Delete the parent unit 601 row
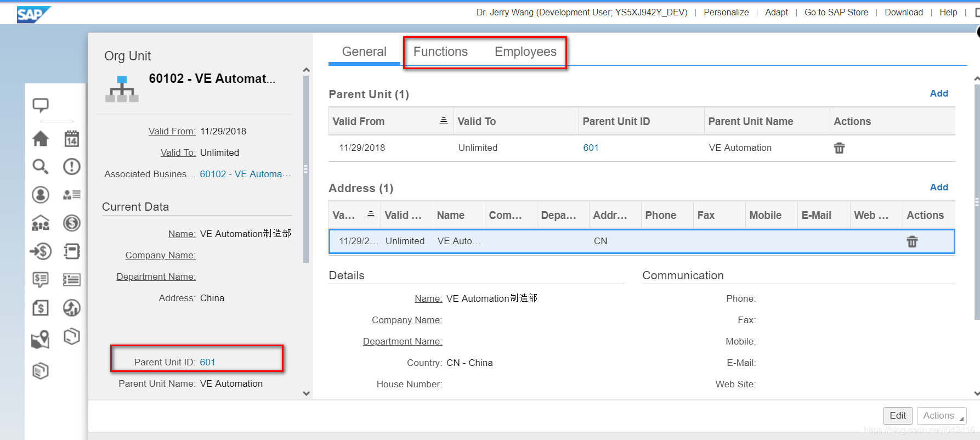The height and width of the screenshot is (440, 980). point(839,148)
